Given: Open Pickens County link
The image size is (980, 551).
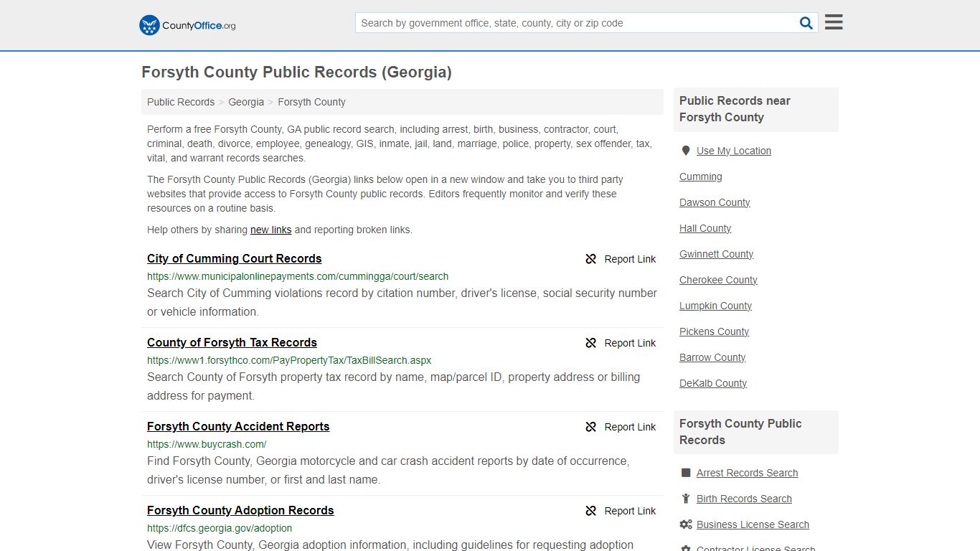Looking at the screenshot, I should coord(714,331).
